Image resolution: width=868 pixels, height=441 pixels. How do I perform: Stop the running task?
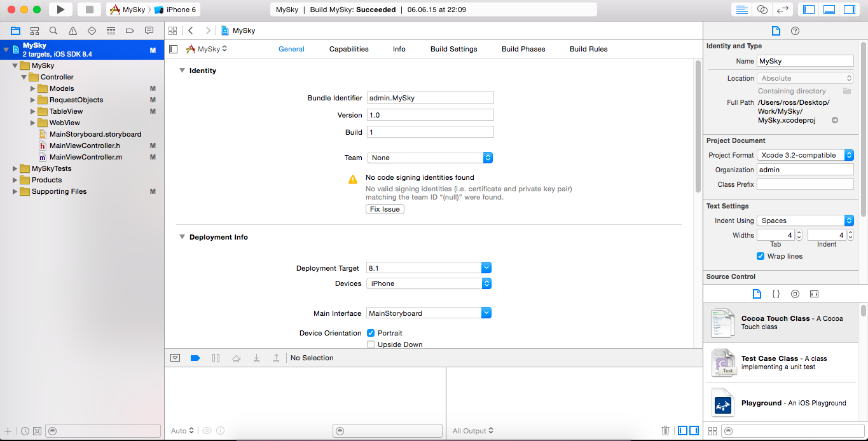click(90, 10)
